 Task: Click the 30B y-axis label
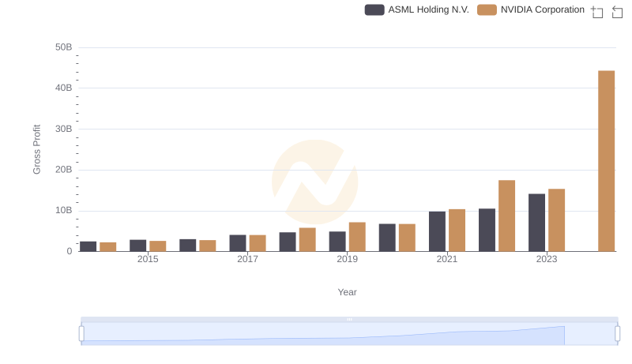tap(64, 129)
